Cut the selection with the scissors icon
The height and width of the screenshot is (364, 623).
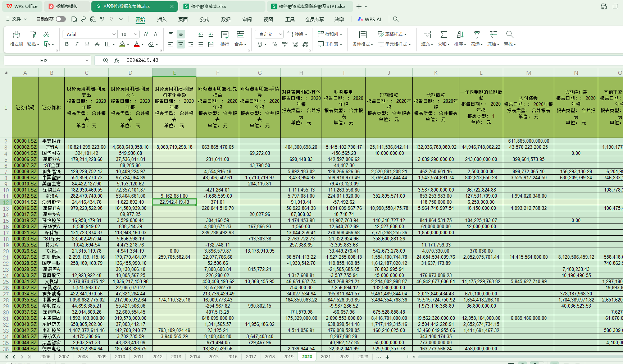click(x=46, y=34)
